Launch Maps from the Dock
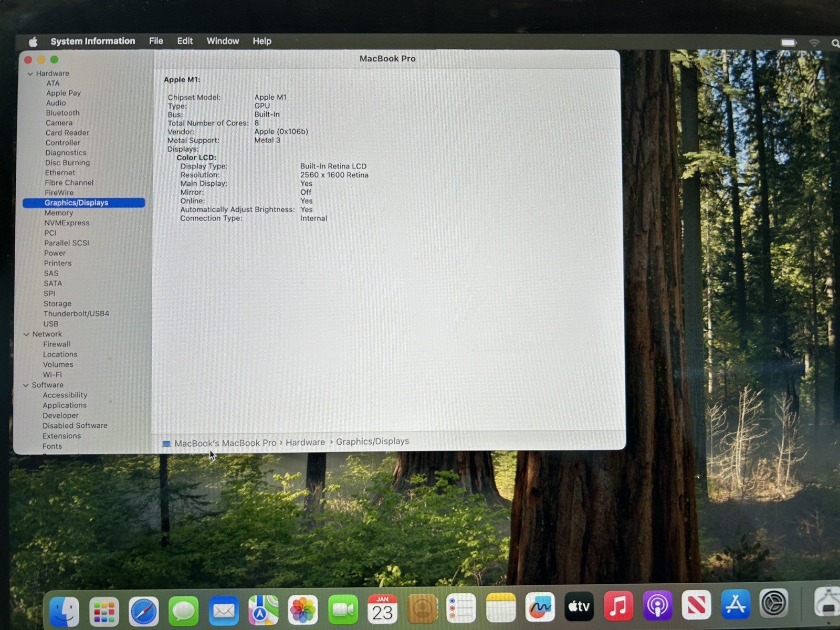840x630 pixels. (264, 610)
